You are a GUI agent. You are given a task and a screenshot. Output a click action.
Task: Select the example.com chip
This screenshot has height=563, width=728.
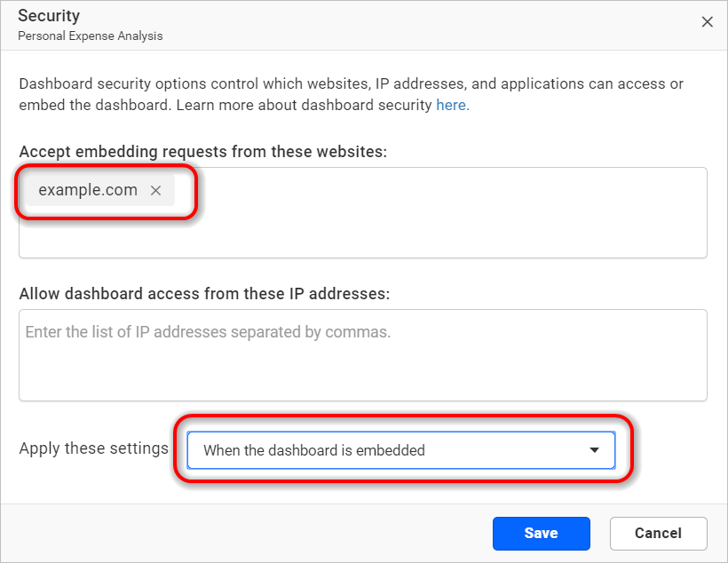87,190
